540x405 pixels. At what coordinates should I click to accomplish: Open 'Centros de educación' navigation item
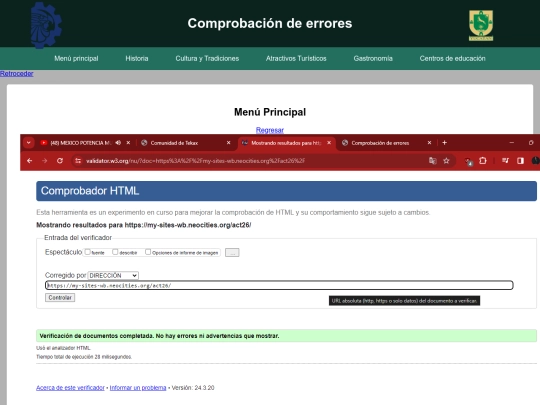point(452,59)
